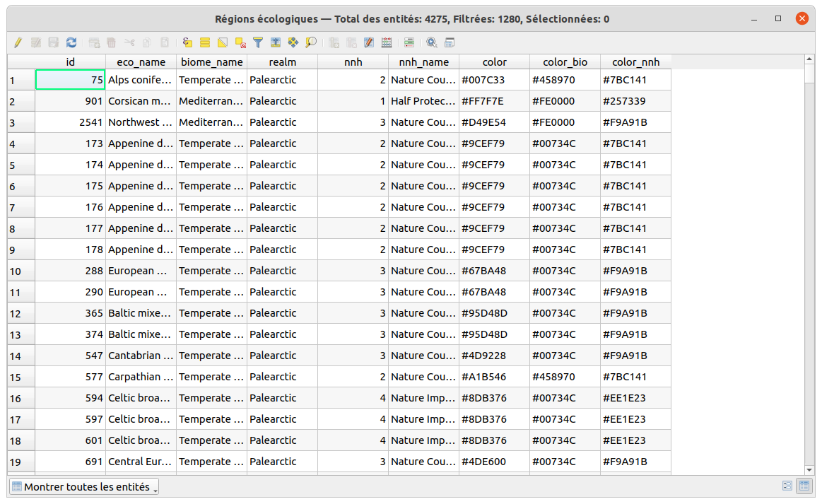Toggle editing mode with the pencil icon
Screen dimensions: 822x504
pos(18,42)
